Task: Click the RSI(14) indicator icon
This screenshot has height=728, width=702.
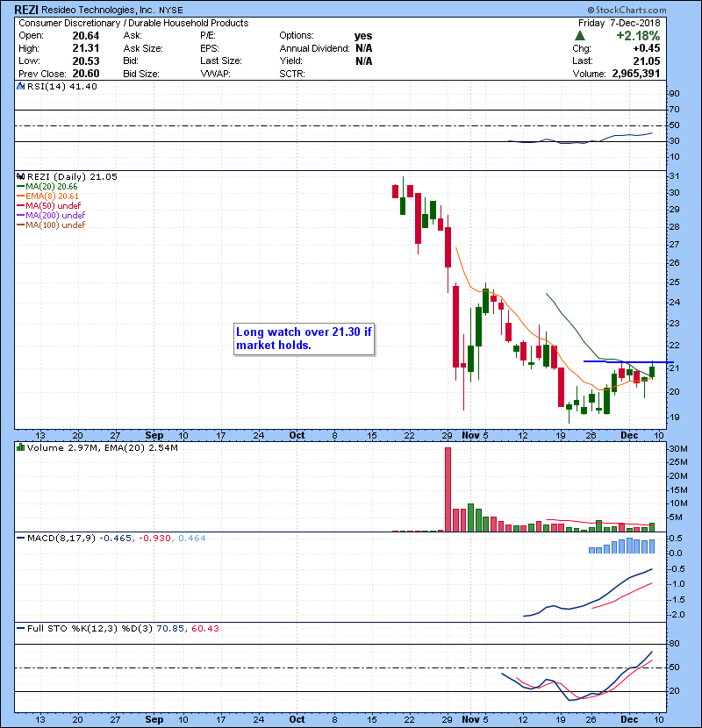Action: [20, 86]
